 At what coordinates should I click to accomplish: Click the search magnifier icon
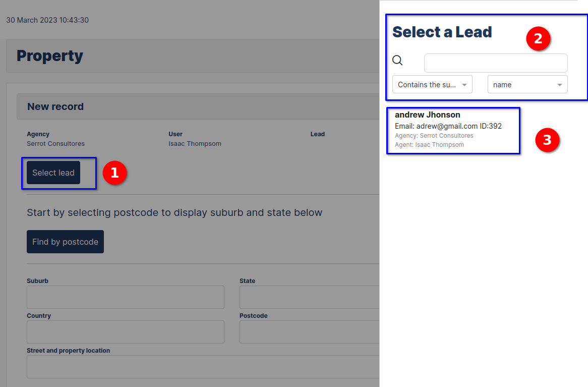(398, 60)
